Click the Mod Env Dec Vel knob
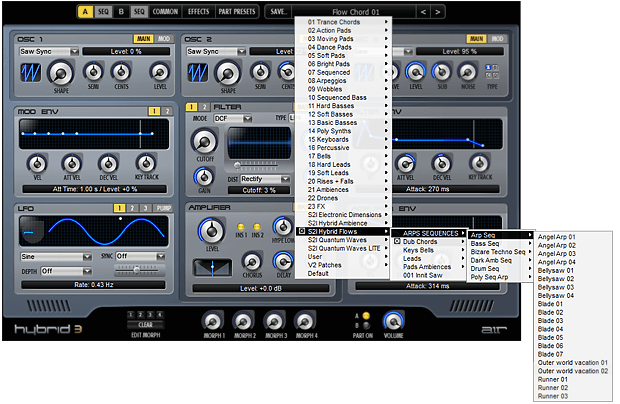The height and width of the screenshot is (404, 620). click(x=108, y=163)
